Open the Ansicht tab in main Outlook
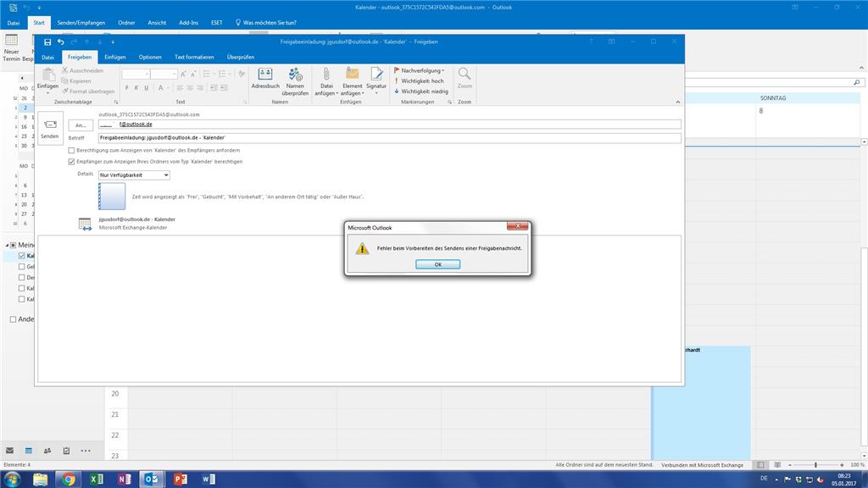 [x=157, y=23]
